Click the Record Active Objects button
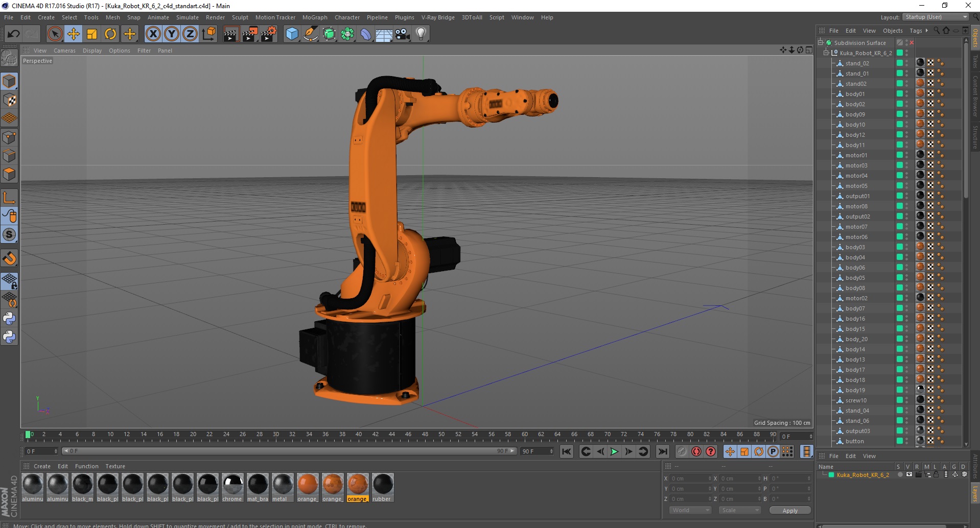This screenshot has height=528, width=980. click(x=682, y=451)
